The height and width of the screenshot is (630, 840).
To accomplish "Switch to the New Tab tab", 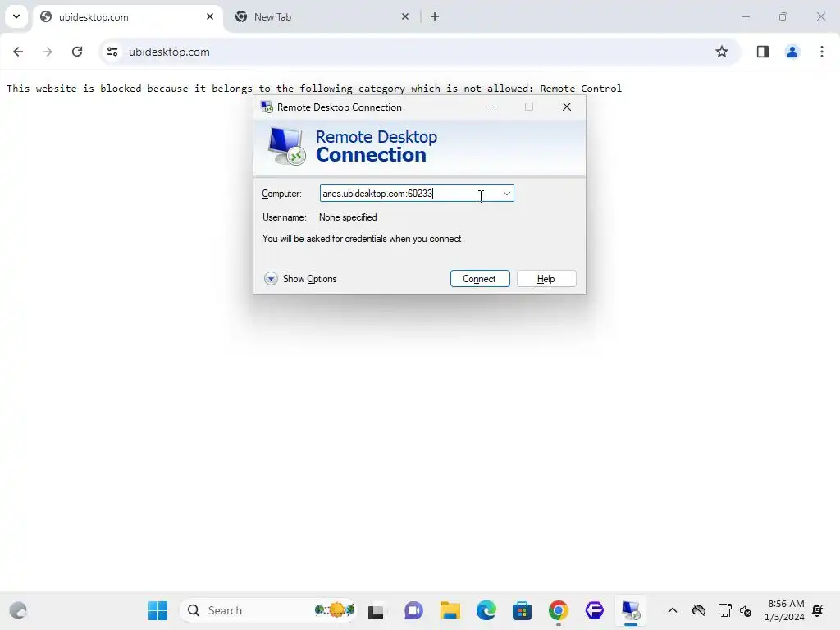I will (x=322, y=16).
